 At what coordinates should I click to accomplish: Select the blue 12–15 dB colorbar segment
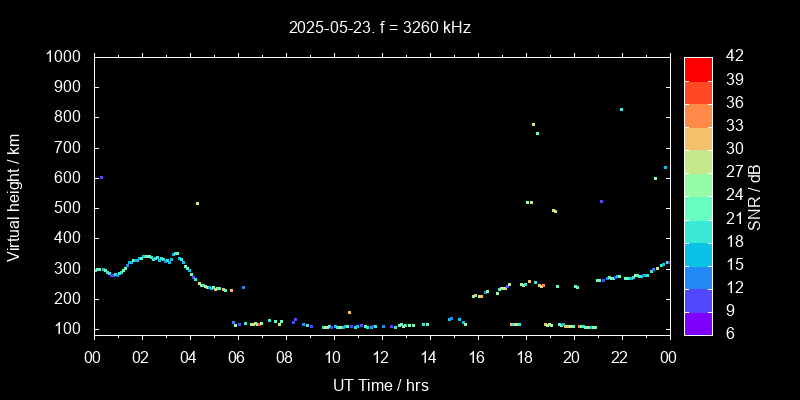(x=698, y=277)
